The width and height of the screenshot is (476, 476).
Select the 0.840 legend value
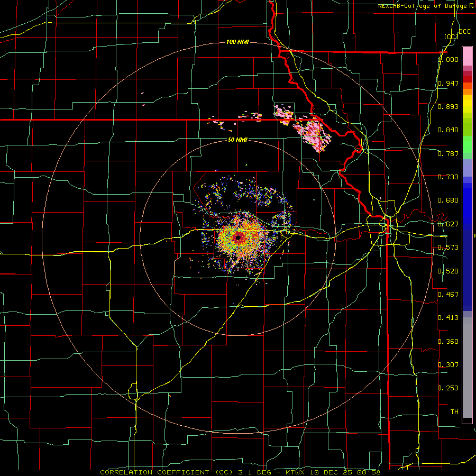[x=448, y=130]
